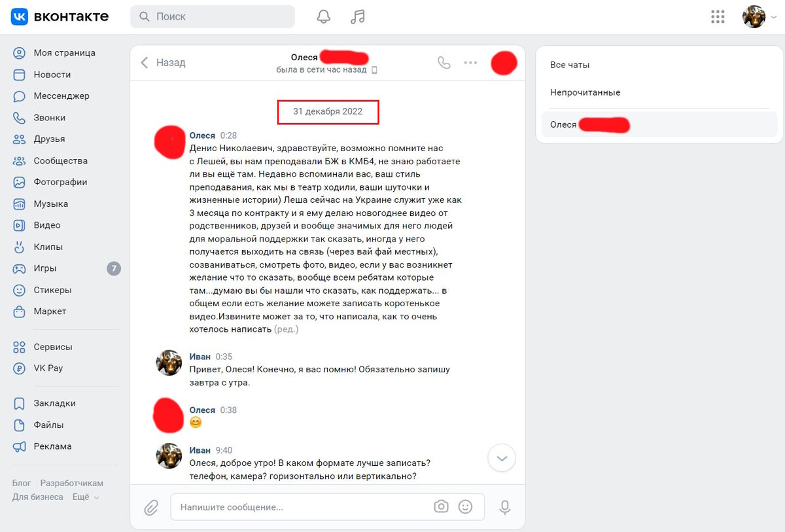Open the notifications bell icon
785x532 pixels.
(324, 17)
